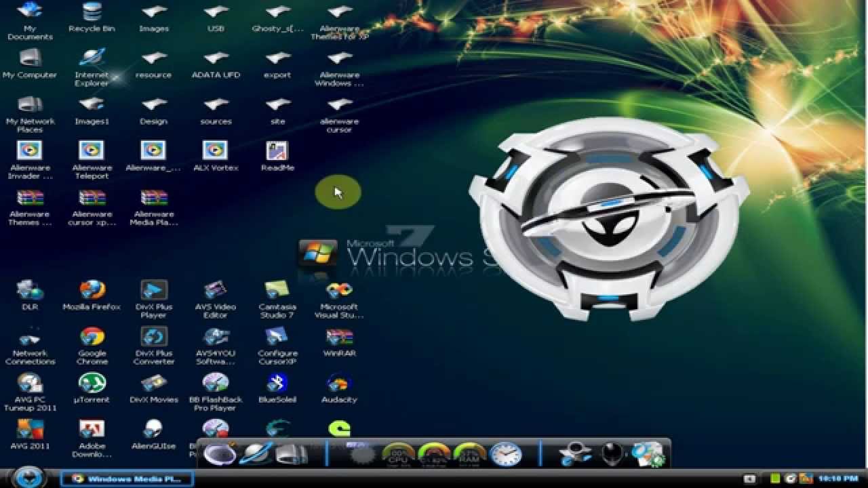Open Configure CursorXP
Screen dimensions: 868x488
coord(277,346)
